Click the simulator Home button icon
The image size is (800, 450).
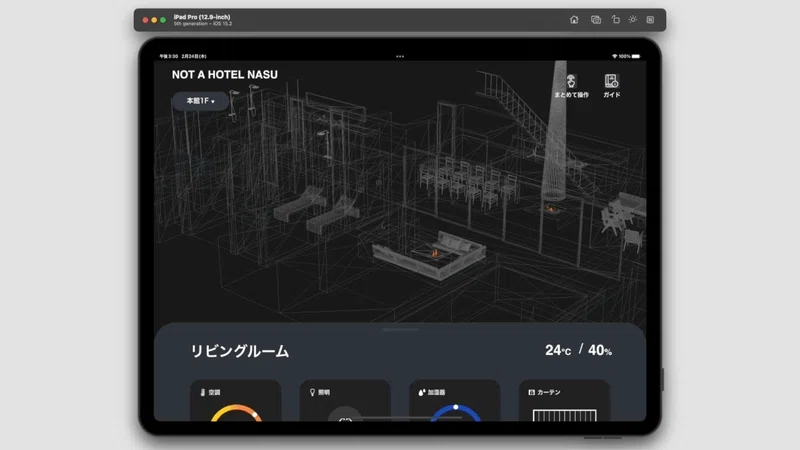[574, 19]
